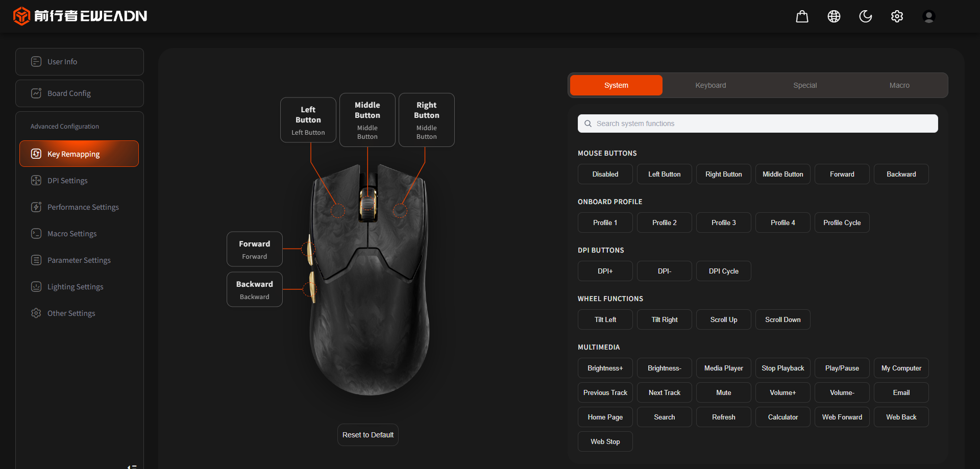Click the user profile avatar icon
Screen dimensions: 980x469
pyautogui.click(x=928, y=16)
